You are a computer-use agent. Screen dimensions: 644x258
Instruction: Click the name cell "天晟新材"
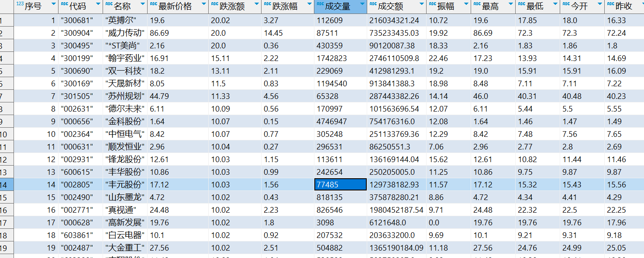coord(125,84)
